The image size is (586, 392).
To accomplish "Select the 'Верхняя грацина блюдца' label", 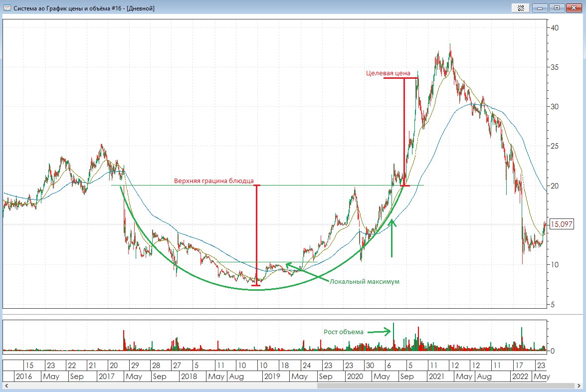I will 213,181.
